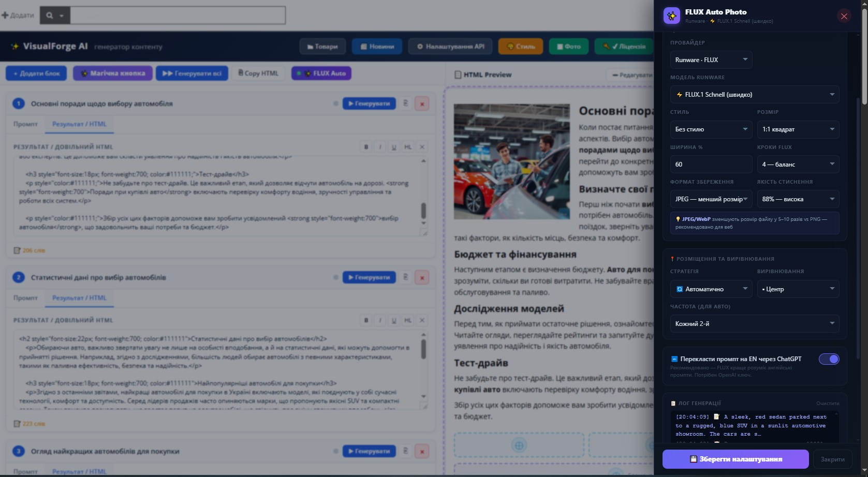The width and height of the screenshot is (868, 477).
Task: Click the car showroom image in HTML Preview
Action: (511, 161)
